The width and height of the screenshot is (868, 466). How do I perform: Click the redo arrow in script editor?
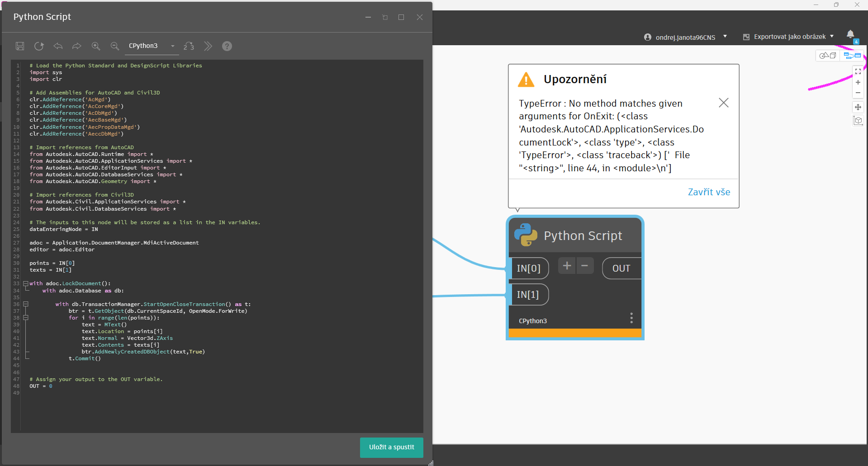coord(77,46)
